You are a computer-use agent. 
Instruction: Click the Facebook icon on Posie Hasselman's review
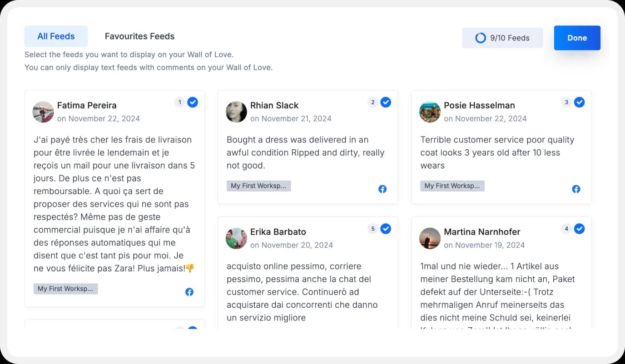click(576, 189)
